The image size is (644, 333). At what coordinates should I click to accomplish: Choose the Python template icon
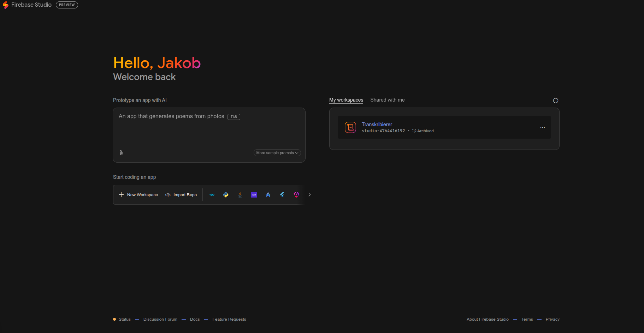click(x=226, y=195)
